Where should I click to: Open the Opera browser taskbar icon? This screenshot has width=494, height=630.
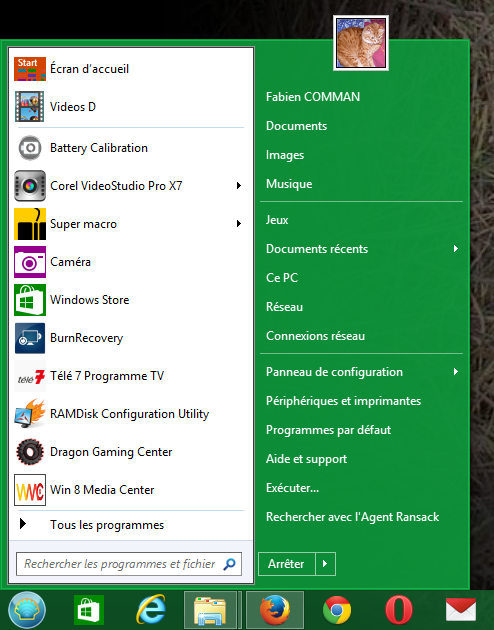tap(399, 610)
